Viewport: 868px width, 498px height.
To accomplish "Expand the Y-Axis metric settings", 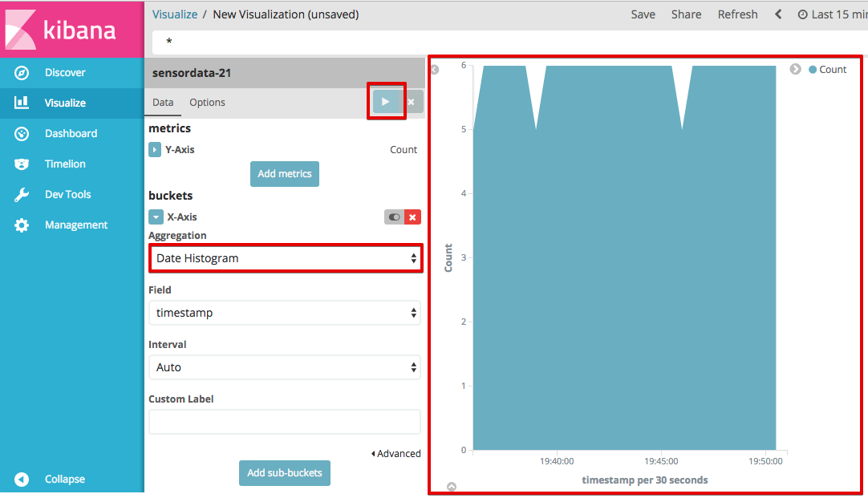I will click(x=155, y=149).
